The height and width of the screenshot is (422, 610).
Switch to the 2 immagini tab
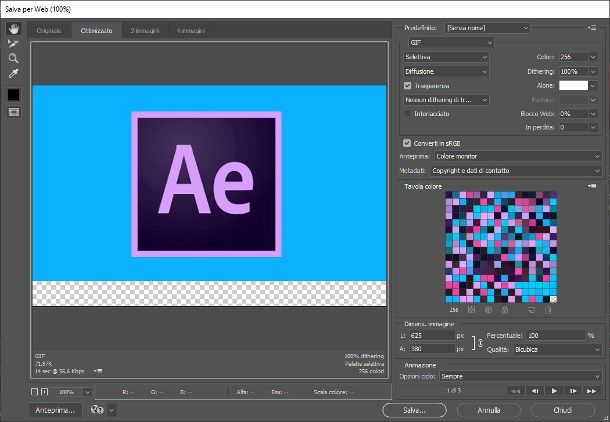[x=145, y=30]
